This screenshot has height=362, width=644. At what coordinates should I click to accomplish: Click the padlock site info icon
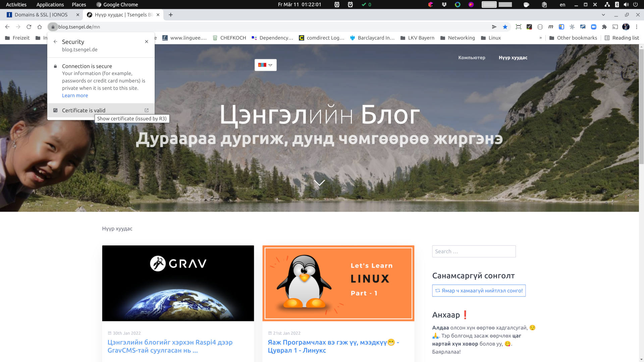pyautogui.click(x=53, y=27)
